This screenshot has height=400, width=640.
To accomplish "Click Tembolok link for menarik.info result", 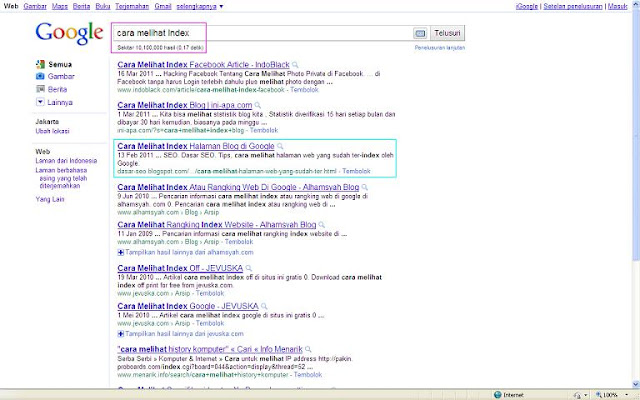I will click(x=308, y=375).
